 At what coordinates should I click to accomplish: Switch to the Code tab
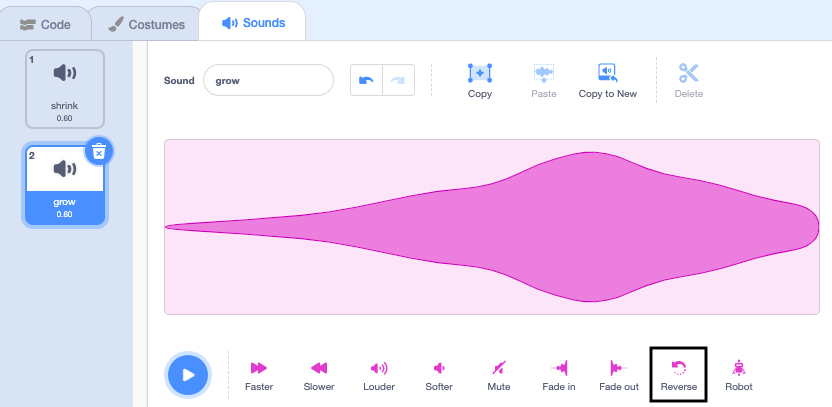pyautogui.click(x=45, y=24)
